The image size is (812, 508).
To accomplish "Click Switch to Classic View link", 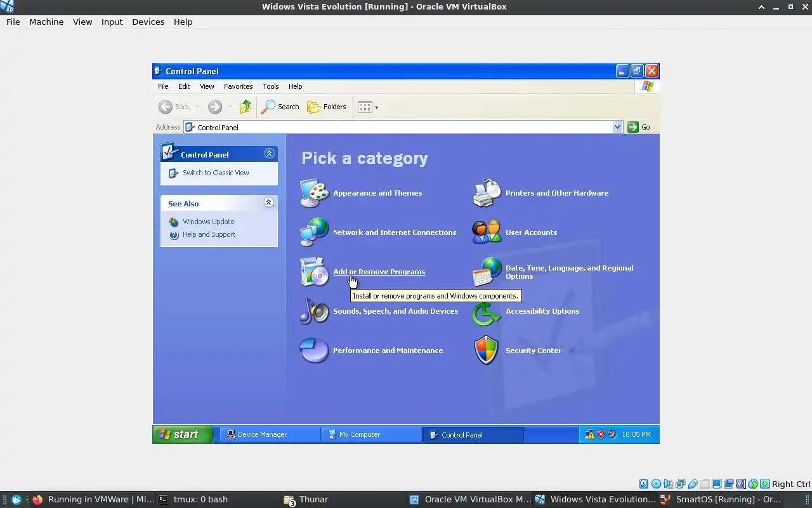I will [216, 173].
